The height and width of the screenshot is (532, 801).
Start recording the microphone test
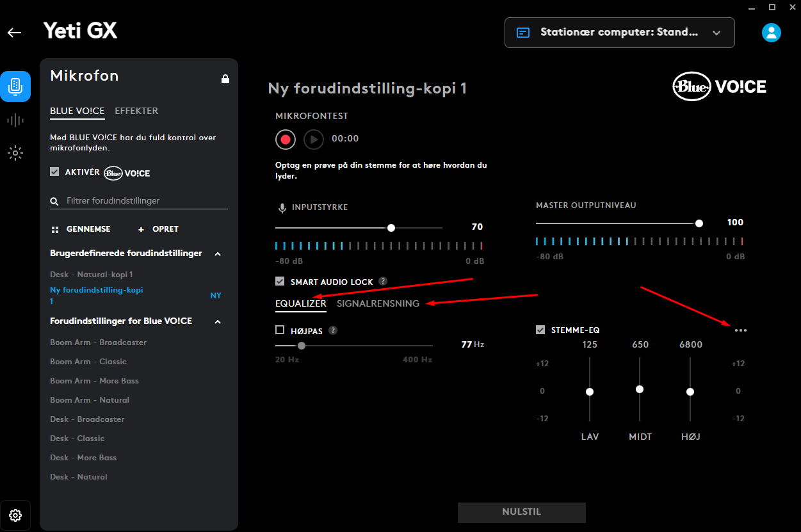pyautogui.click(x=286, y=139)
